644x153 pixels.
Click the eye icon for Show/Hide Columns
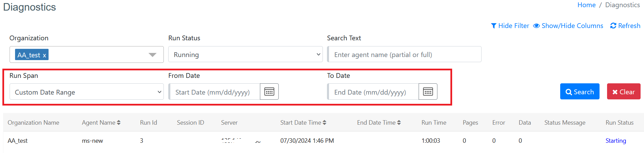pos(537,26)
